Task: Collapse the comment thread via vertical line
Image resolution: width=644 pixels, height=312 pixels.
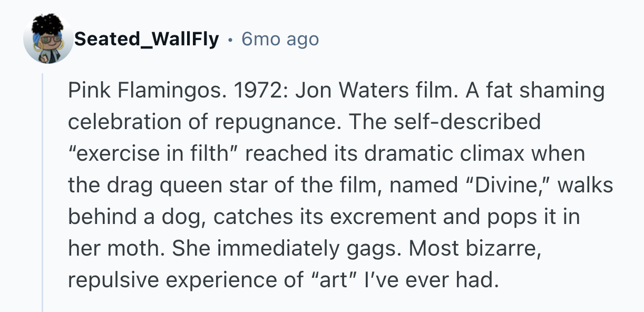Action: [x=43, y=195]
